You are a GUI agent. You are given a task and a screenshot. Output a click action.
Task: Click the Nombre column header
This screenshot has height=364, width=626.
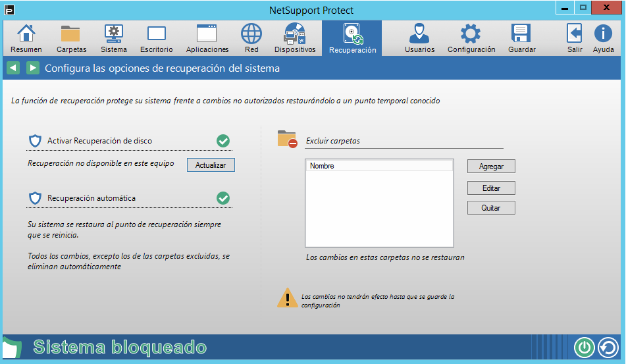(x=379, y=166)
